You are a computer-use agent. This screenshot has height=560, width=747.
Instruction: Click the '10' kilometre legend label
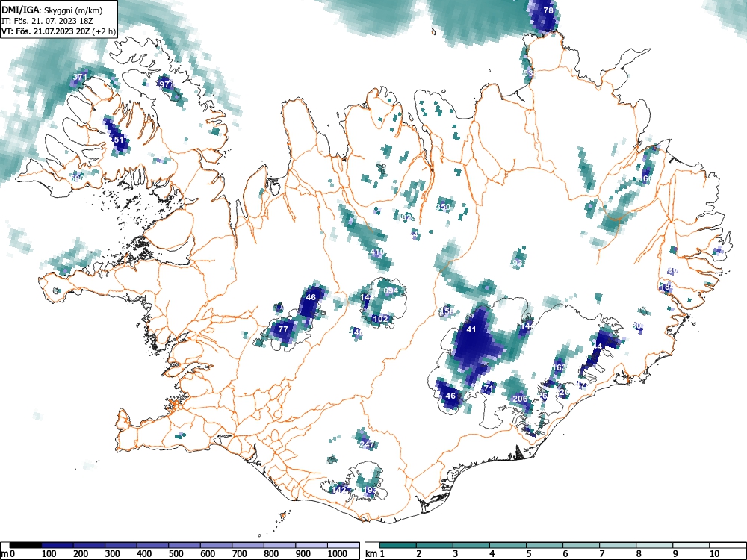(x=713, y=554)
